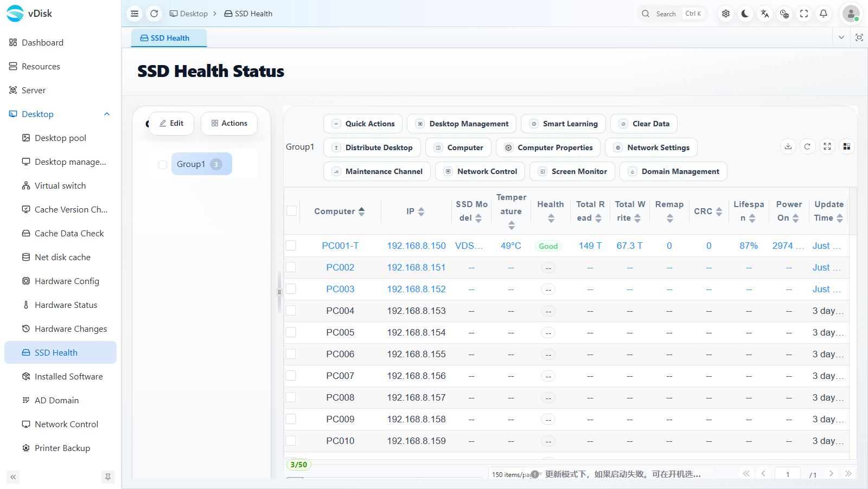Toggle dark mode moon icon

click(x=745, y=14)
